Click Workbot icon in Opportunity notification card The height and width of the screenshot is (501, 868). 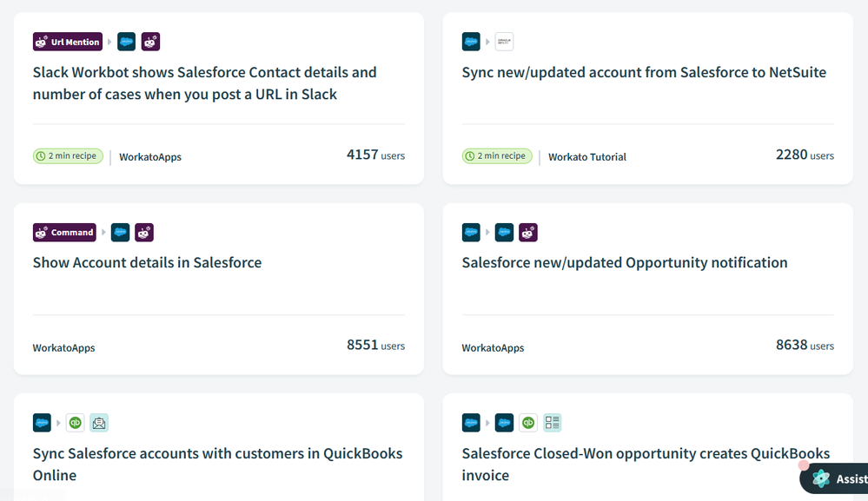[528, 233]
